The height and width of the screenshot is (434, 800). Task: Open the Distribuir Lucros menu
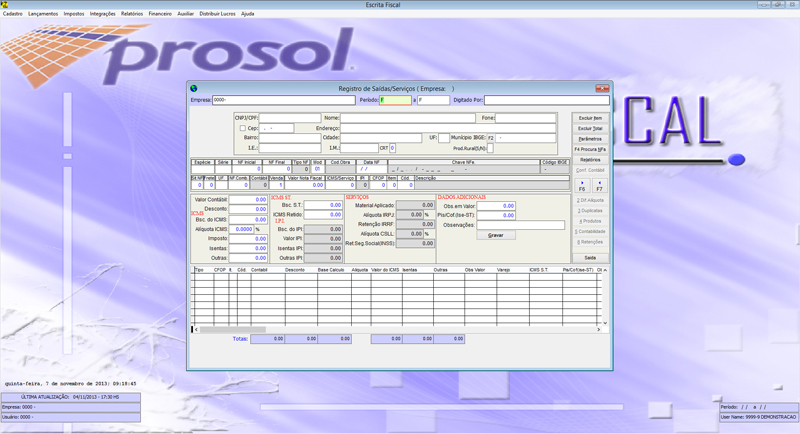coord(217,14)
